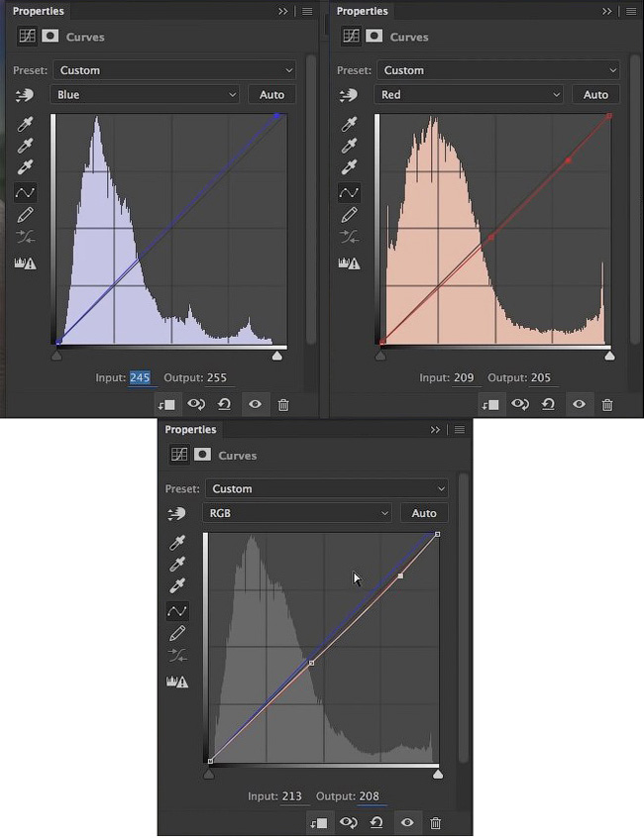Click white point slider under Blue curve
This screenshot has height=838, width=644.
[276, 356]
